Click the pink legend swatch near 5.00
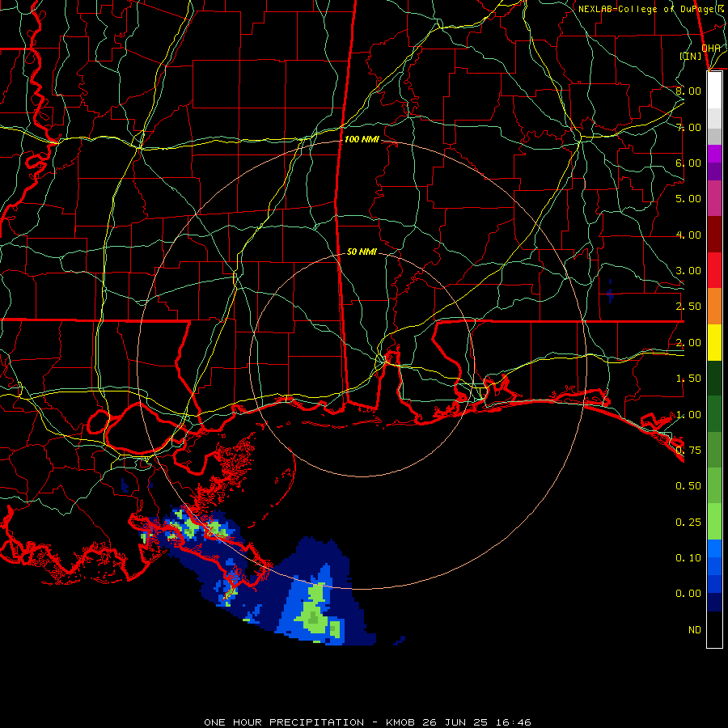728x728 pixels. tap(714, 198)
